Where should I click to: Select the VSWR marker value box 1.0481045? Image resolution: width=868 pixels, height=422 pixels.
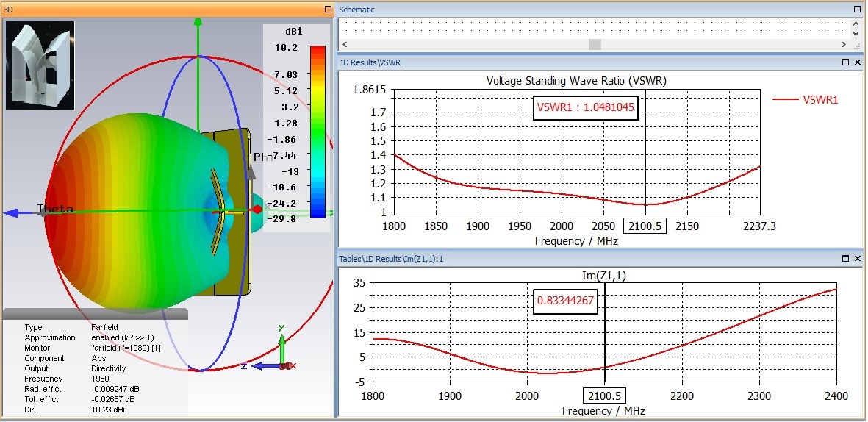click(x=586, y=107)
